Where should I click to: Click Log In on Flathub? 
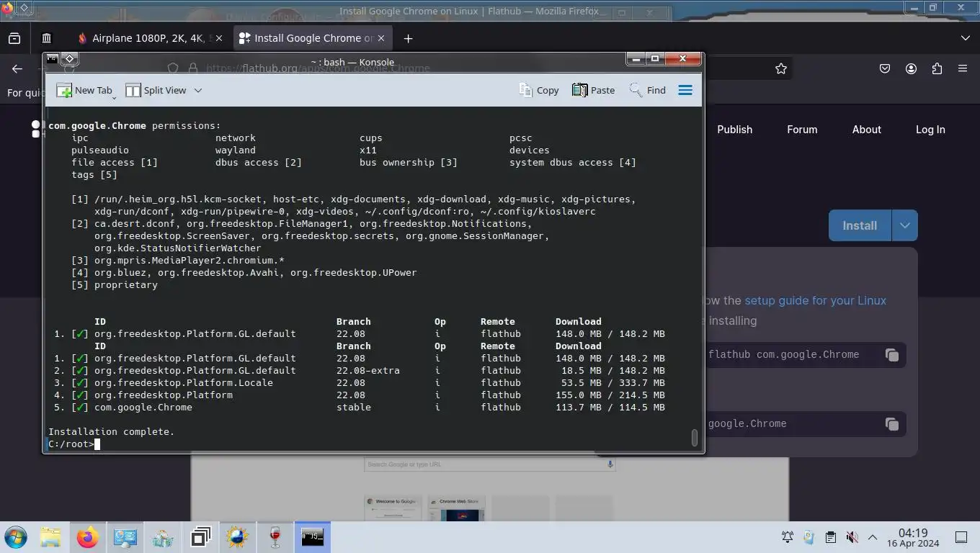[x=930, y=130]
